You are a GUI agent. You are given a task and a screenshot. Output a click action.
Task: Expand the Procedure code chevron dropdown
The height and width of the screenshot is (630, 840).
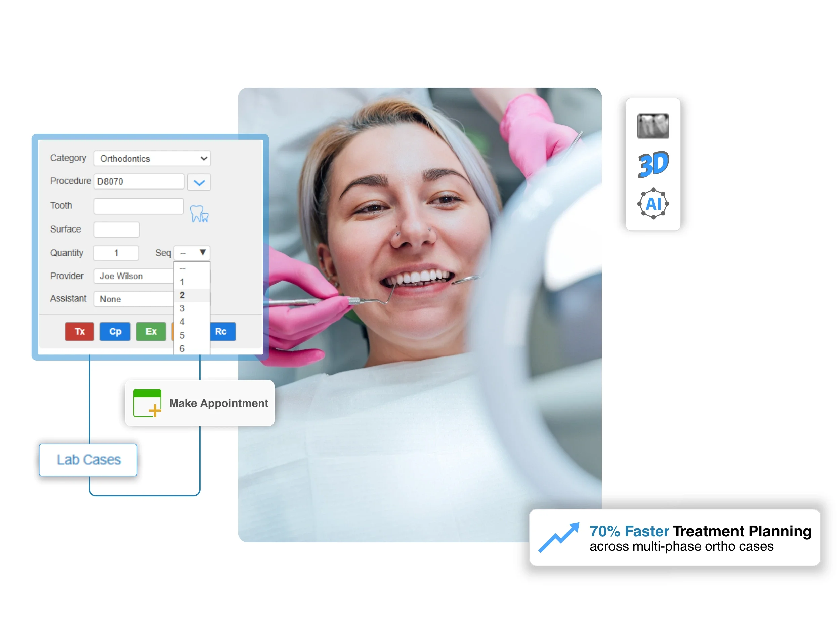click(x=199, y=182)
